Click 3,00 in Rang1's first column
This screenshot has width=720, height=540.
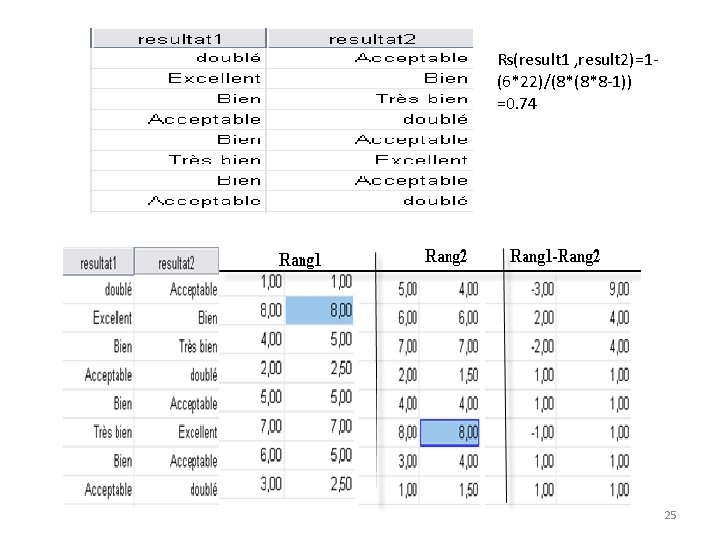[x=271, y=484]
